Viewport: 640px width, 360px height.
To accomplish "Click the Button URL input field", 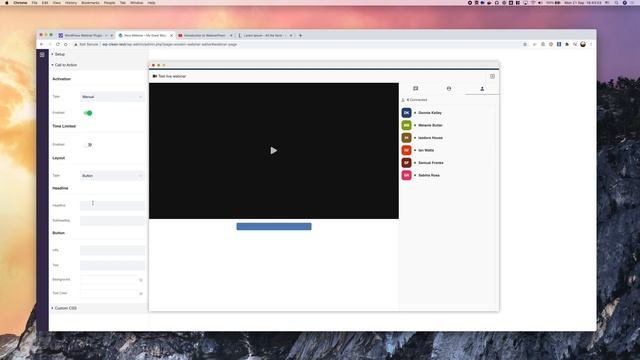I will click(x=112, y=250).
